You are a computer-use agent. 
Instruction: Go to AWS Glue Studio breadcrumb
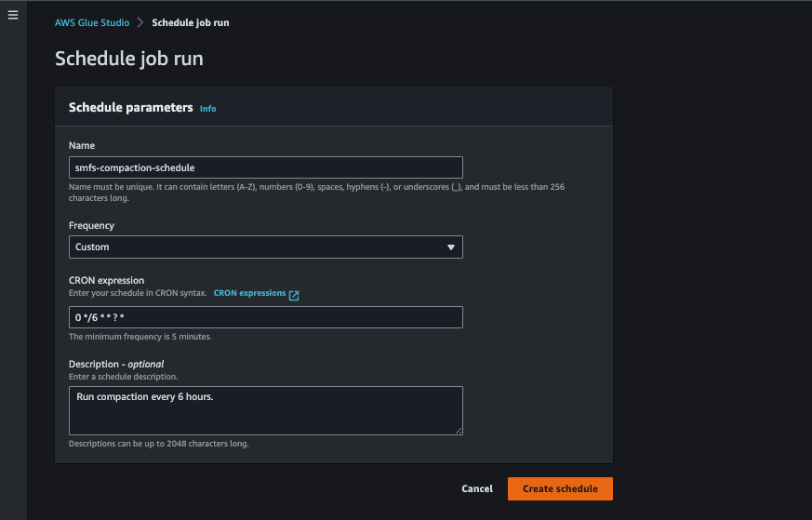92,22
